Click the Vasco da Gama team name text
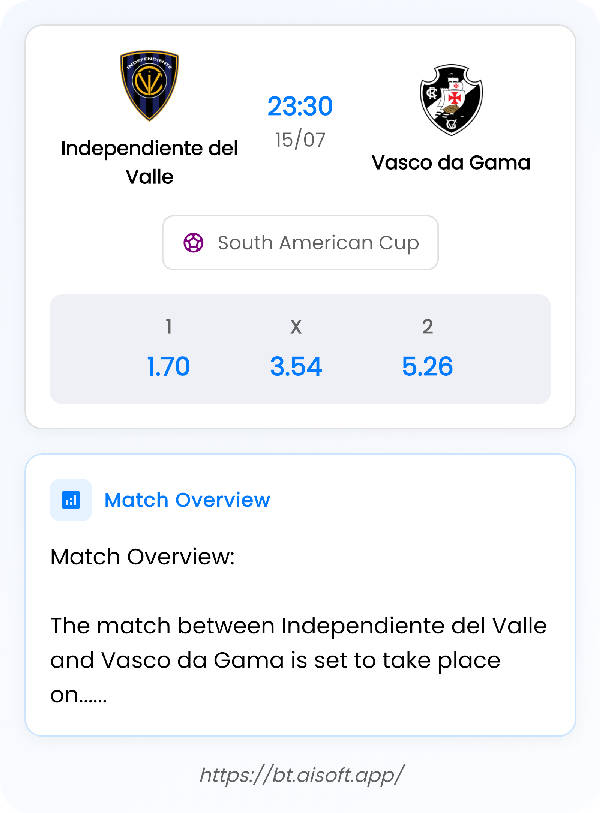This screenshot has width=600, height=813. [x=451, y=162]
